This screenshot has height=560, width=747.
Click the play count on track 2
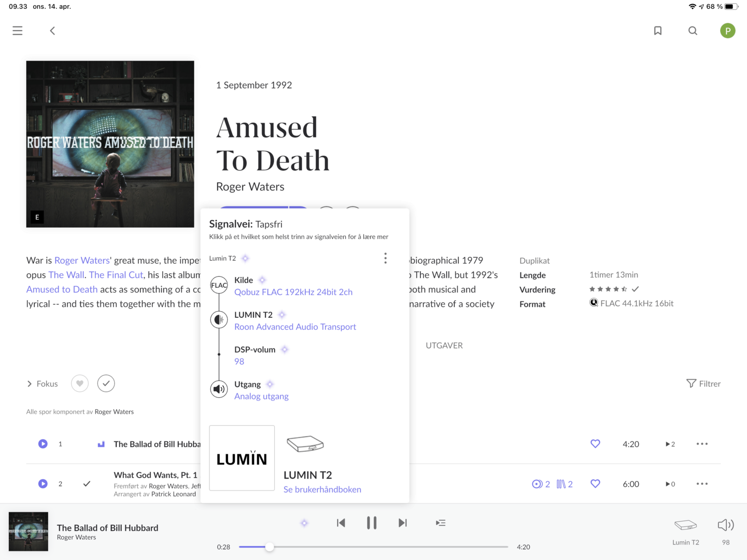[x=670, y=484]
